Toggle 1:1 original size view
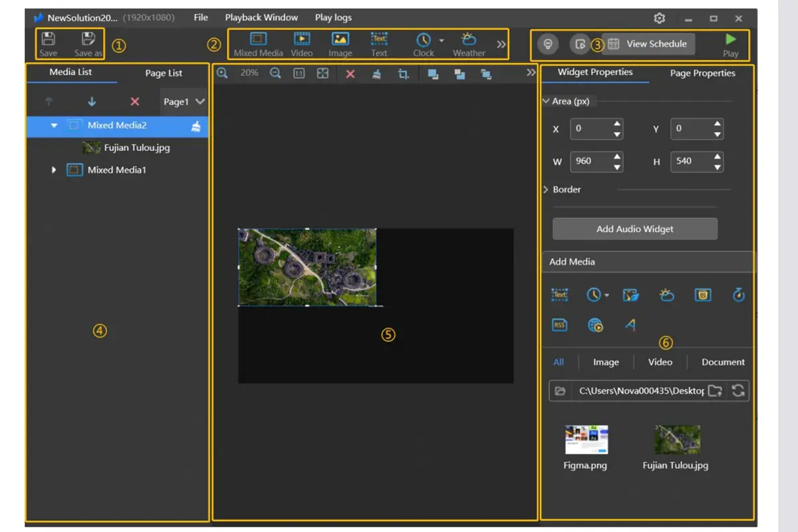798x532 pixels. click(x=299, y=73)
